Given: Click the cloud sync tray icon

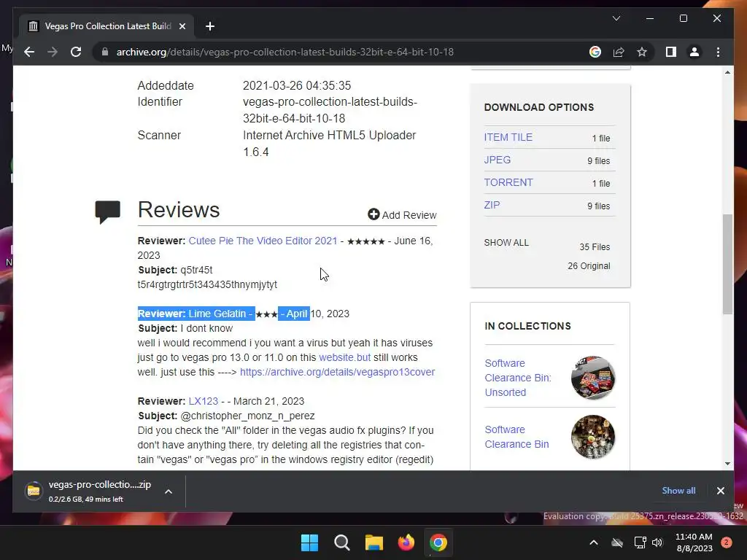Looking at the screenshot, I should click(617, 542).
